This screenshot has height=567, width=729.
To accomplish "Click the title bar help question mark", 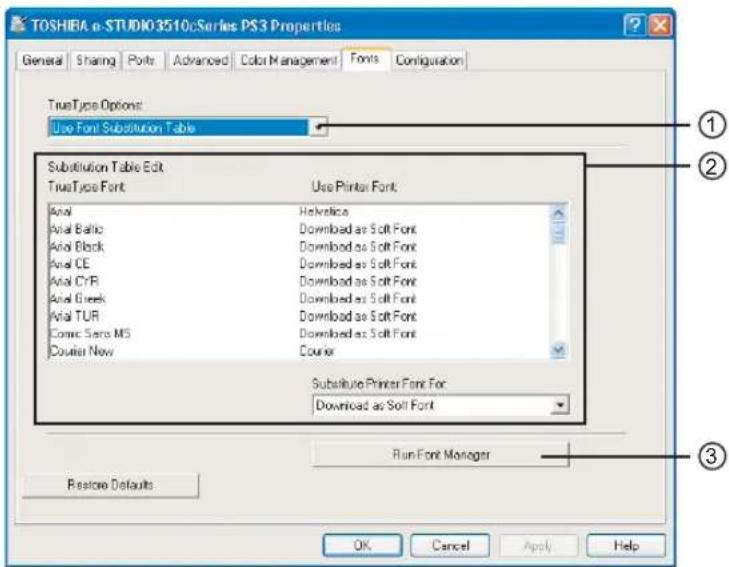I will tap(635, 25).
